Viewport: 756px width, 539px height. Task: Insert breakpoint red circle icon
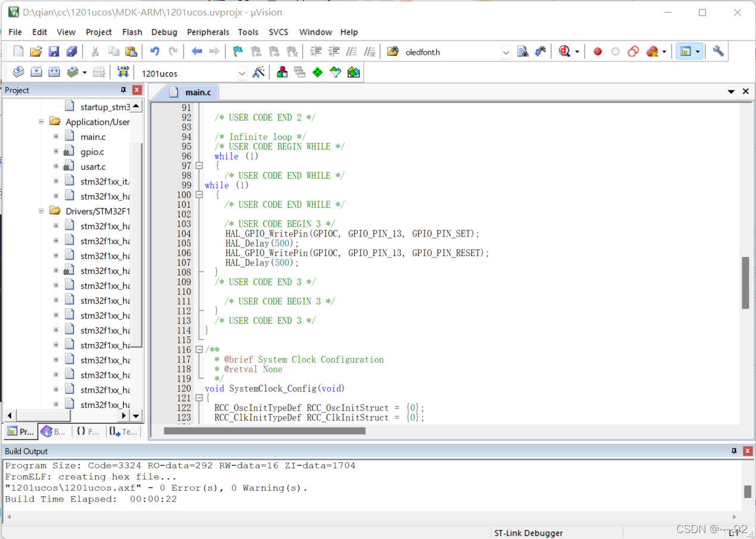pyautogui.click(x=598, y=52)
